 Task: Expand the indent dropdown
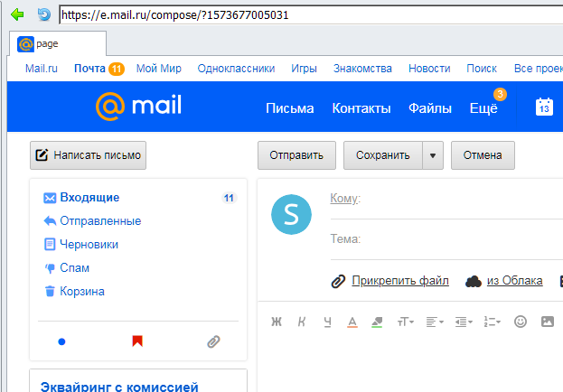tap(464, 322)
